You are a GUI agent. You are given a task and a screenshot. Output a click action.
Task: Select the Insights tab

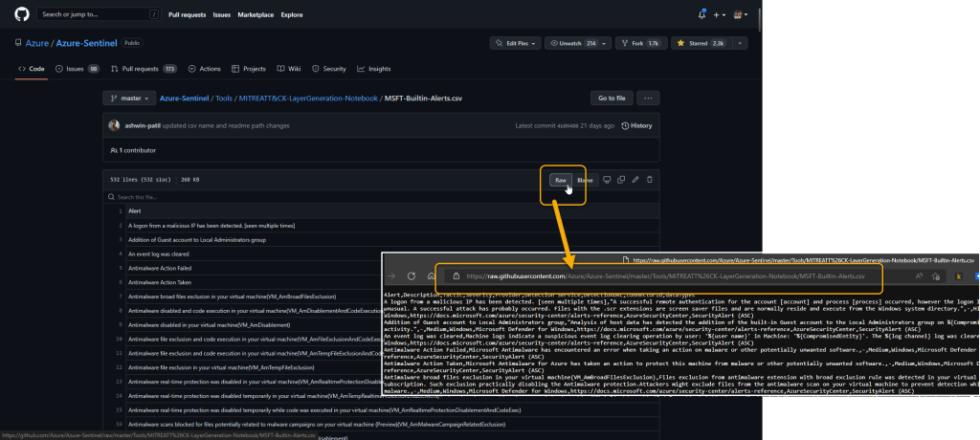click(374, 69)
